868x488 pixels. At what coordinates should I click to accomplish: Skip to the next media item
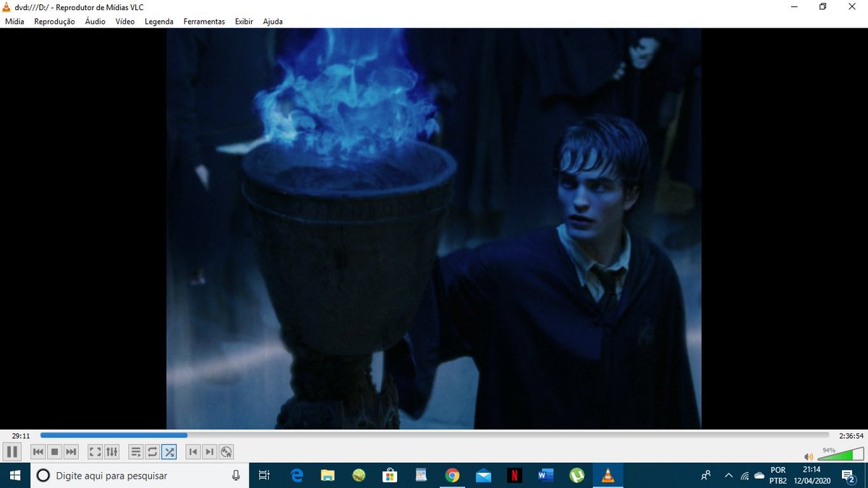71,452
